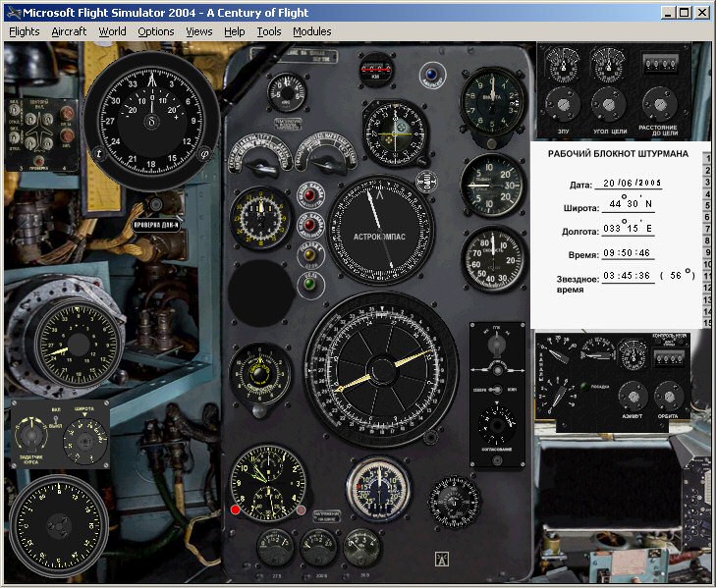Open the Views menu
The width and height of the screenshot is (716, 588).
(199, 31)
